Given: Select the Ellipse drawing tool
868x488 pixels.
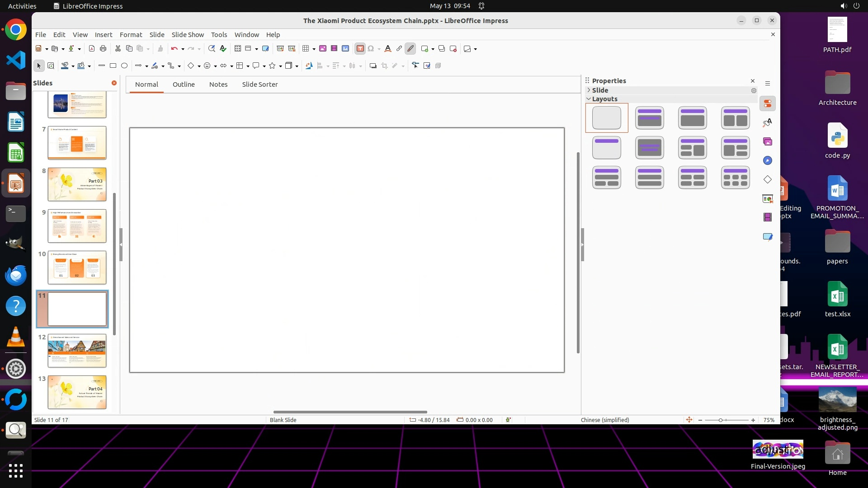Looking at the screenshot, I should click(x=124, y=66).
